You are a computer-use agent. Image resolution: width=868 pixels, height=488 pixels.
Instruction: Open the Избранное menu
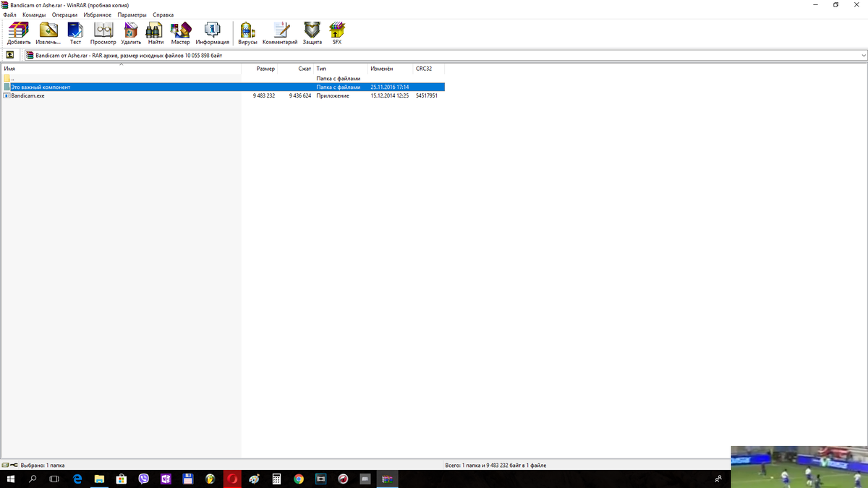point(98,14)
